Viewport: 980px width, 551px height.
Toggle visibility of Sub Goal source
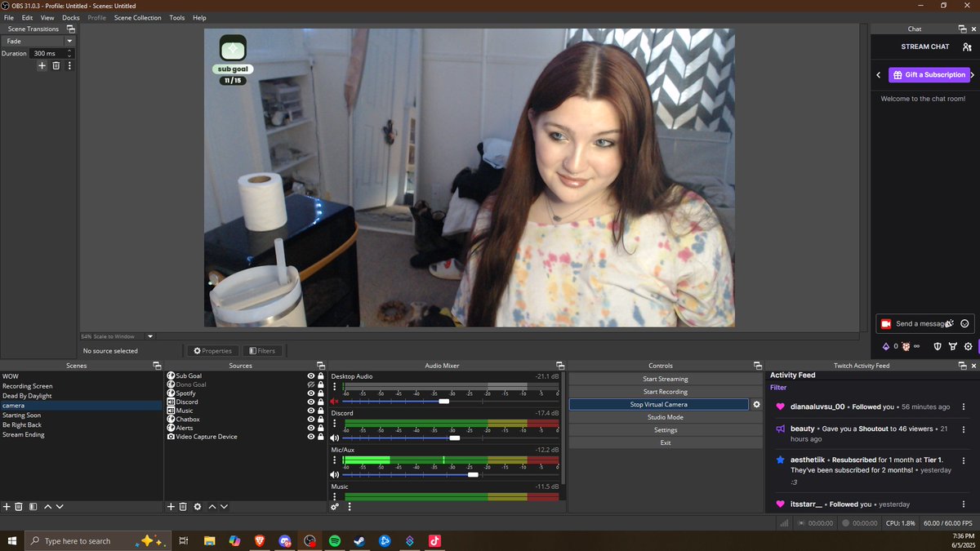tap(310, 375)
